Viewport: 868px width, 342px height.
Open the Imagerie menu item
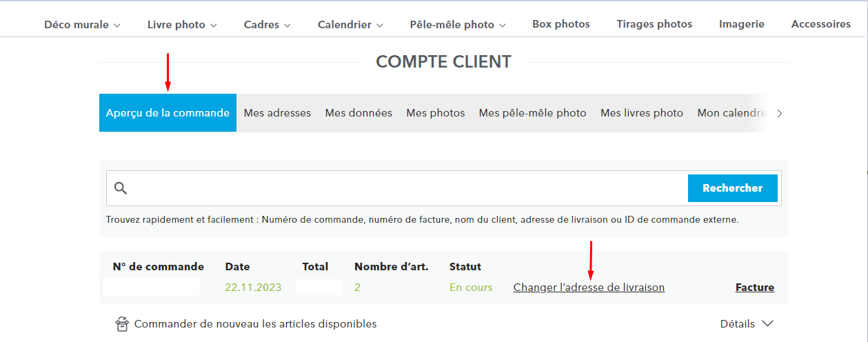742,24
